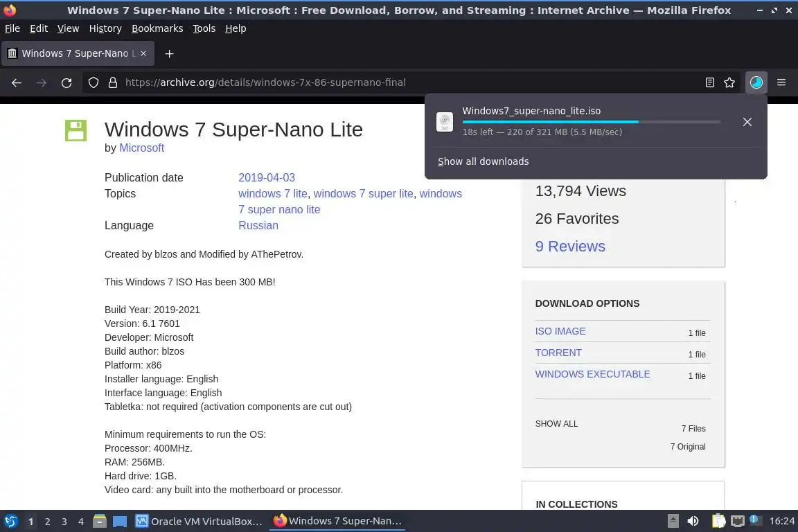The height and width of the screenshot is (532, 798).
Task: Click the removable media eject tray icon
Action: [673, 521]
